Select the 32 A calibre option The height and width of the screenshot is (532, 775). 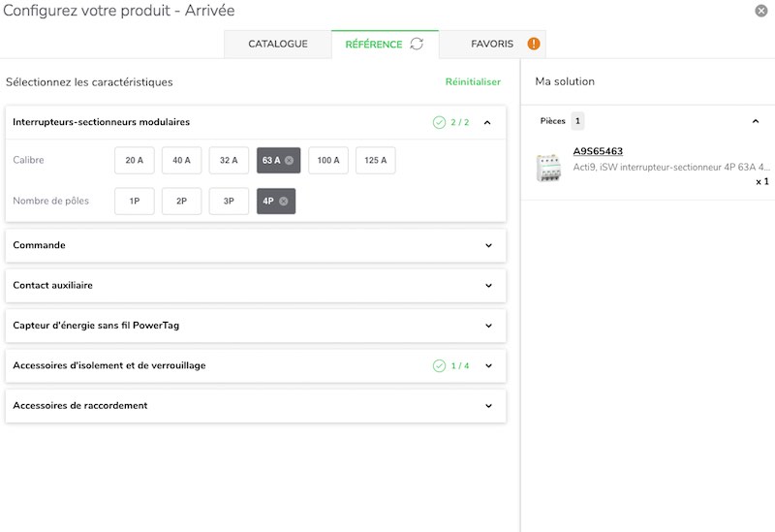(229, 160)
